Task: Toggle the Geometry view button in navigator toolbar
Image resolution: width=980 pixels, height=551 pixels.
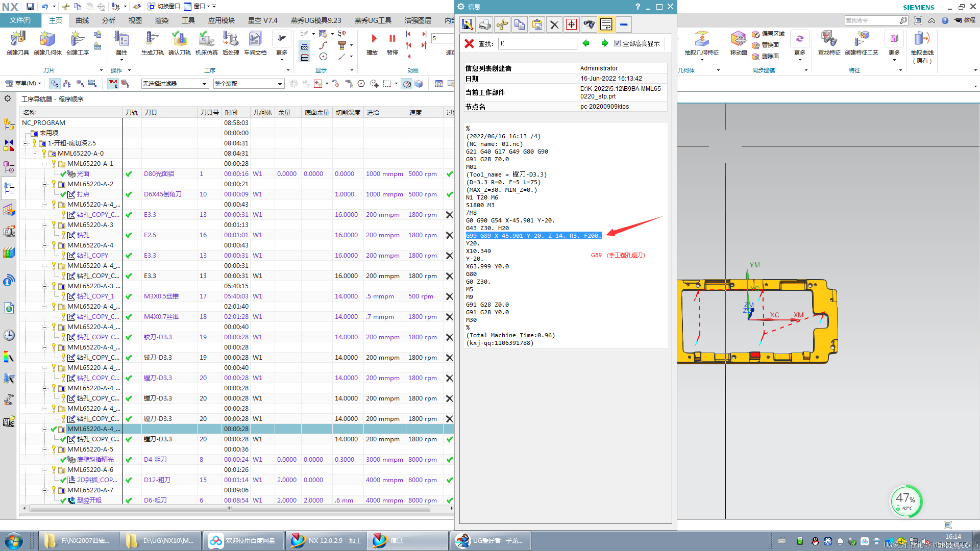Action: click(x=80, y=84)
